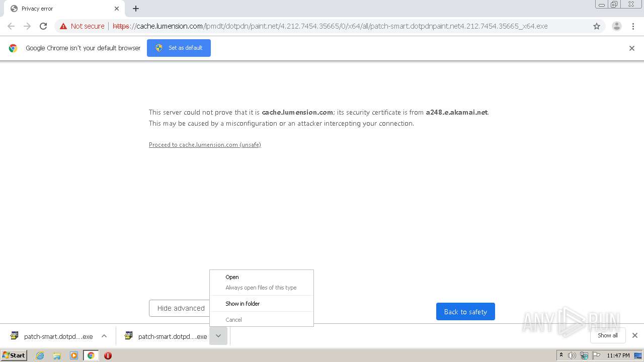Click the forward navigation arrow

[x=27, y=26]
